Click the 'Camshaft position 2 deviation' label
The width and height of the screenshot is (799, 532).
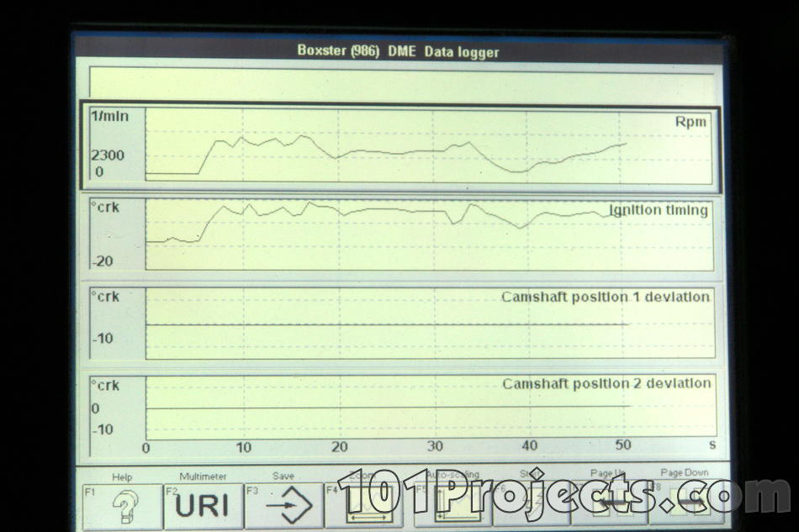click(x=606, y=383)
